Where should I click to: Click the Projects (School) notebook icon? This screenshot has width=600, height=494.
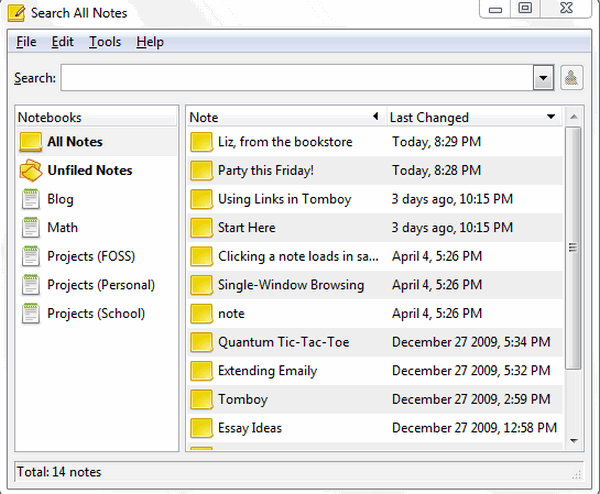click(31, 313)
